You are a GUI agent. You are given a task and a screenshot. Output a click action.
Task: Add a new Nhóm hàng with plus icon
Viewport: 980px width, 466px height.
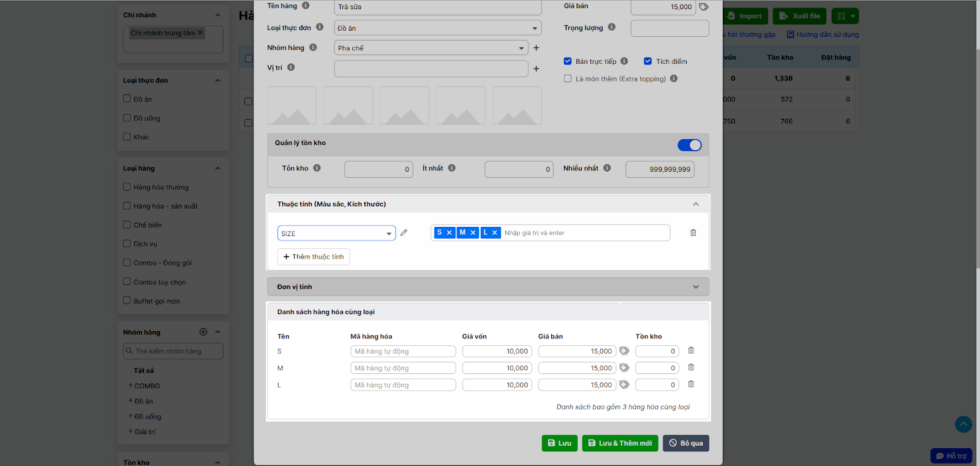pyautogui.click(x=537, y=48)
